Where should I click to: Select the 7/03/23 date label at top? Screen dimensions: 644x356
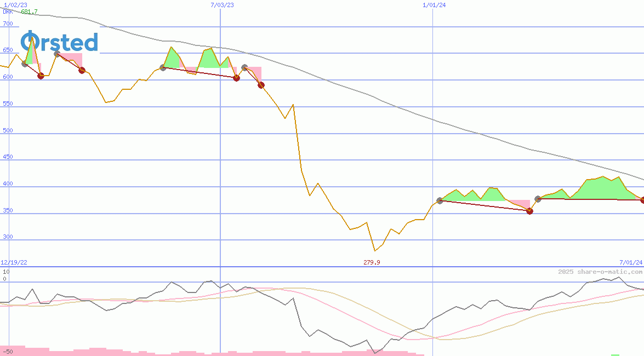[x=222, y=5]
